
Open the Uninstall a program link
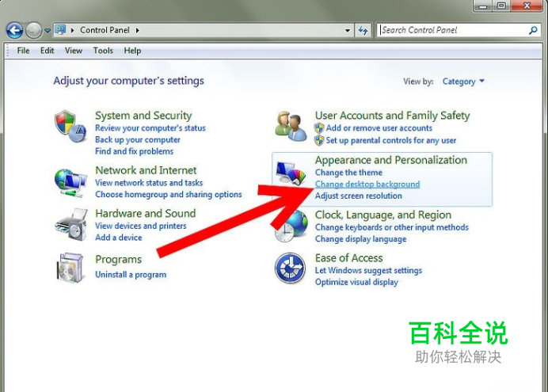click(x=131, y=275)
